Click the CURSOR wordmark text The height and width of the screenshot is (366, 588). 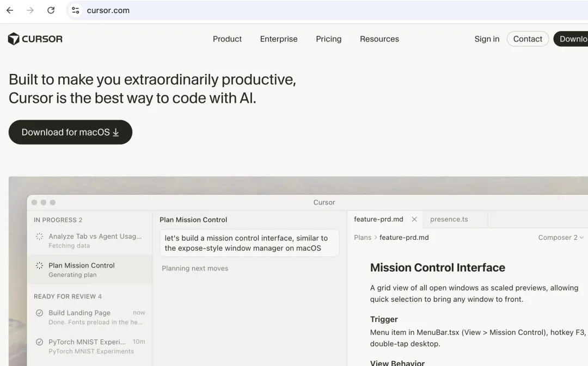42,39
